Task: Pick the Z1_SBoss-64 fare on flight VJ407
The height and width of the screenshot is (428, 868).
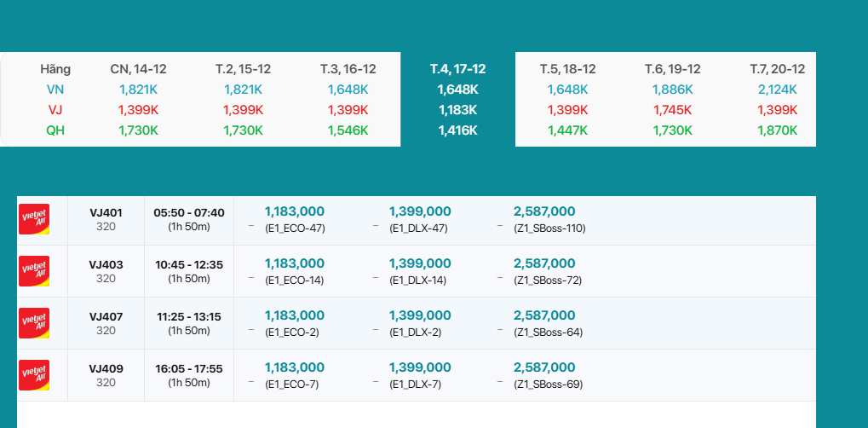Action: click(545, 323)
